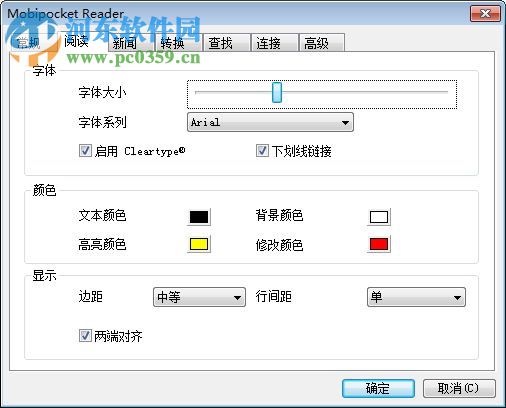This screenshot has width=506, height=408.
Task: Toggle the 下划线链接 checkbox
Action: click(262, 151)
